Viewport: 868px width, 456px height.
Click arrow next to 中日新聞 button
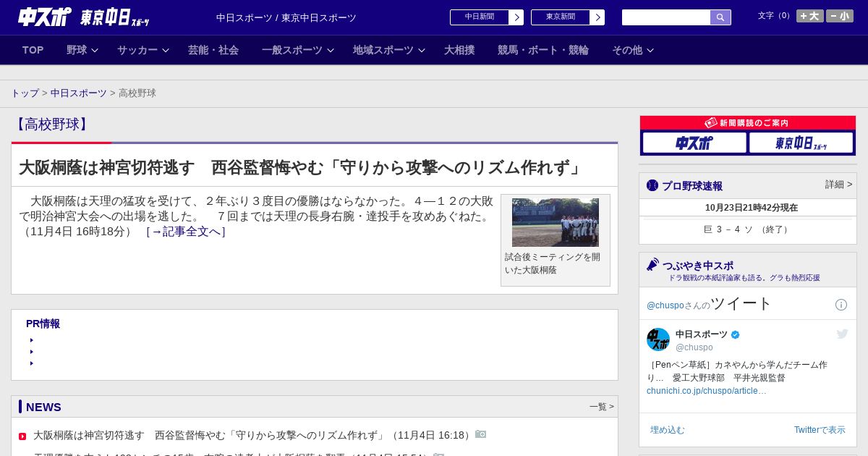pyautogui.click(x=516, y=17)
